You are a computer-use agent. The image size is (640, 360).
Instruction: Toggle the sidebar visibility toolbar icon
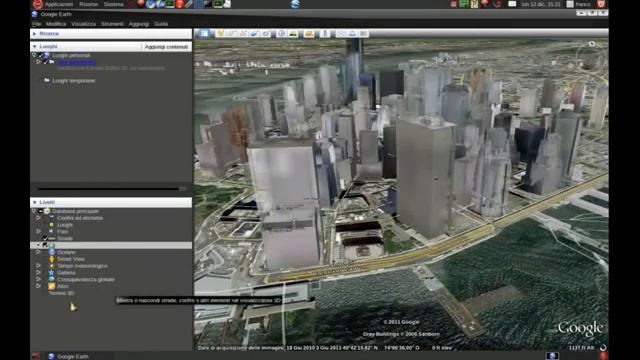[x=203, y=33]
